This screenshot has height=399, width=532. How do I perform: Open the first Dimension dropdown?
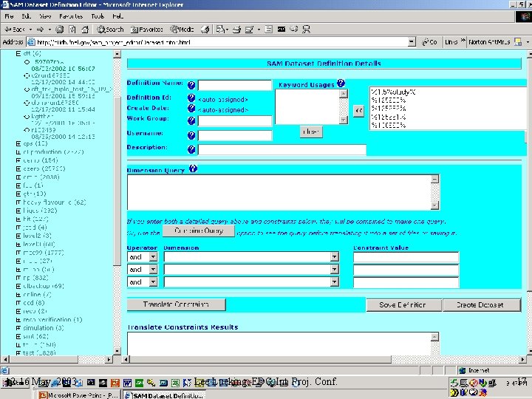[x=335, y=257]
